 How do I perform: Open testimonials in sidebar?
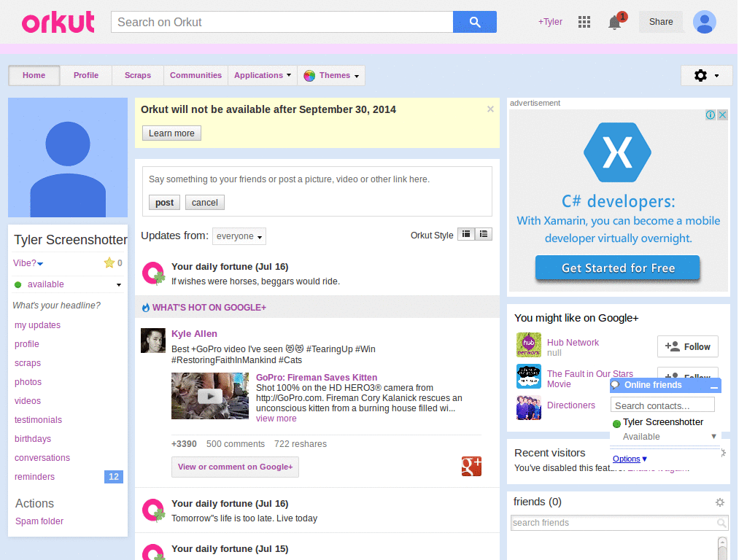point(38,420)
